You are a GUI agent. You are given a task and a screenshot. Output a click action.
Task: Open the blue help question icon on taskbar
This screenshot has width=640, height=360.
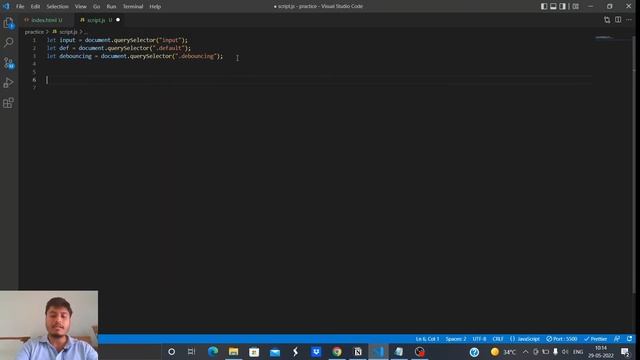tap(474, 351)
